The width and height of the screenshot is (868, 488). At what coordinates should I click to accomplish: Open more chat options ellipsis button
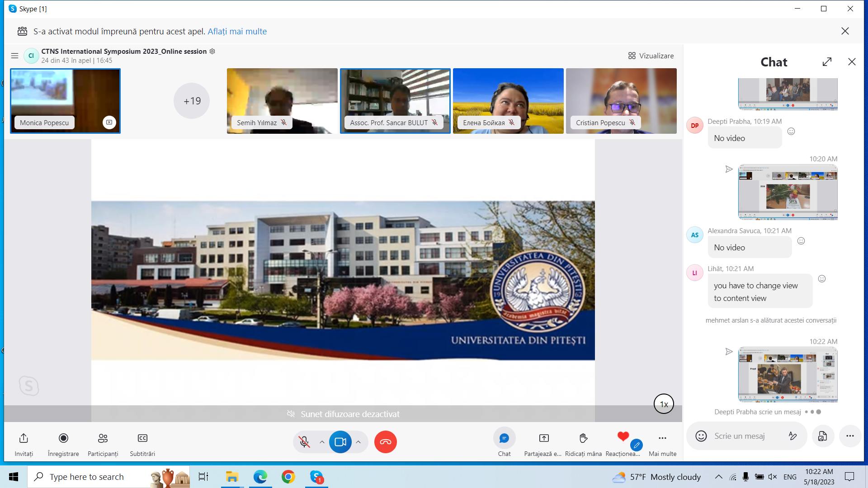(x=850, y=436)
